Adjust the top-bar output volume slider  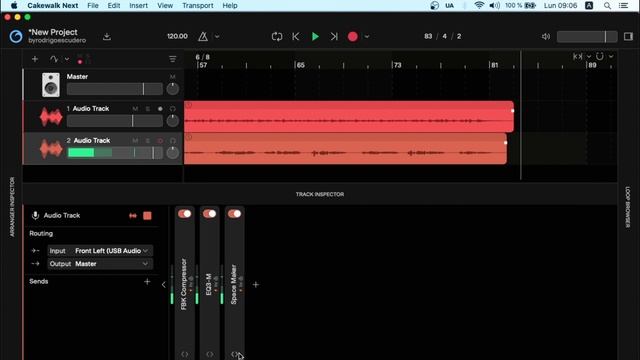(x=587, y=36)
